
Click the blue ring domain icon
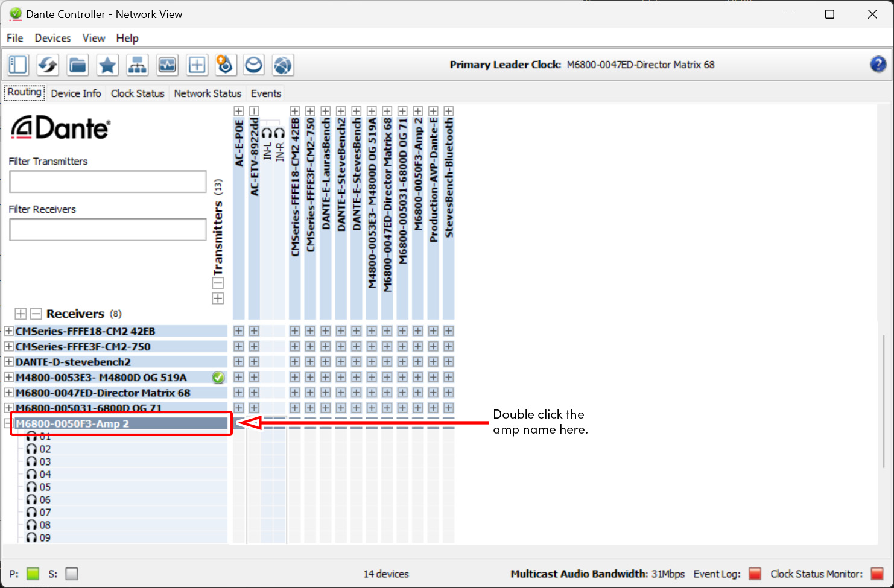pos(253,65)
